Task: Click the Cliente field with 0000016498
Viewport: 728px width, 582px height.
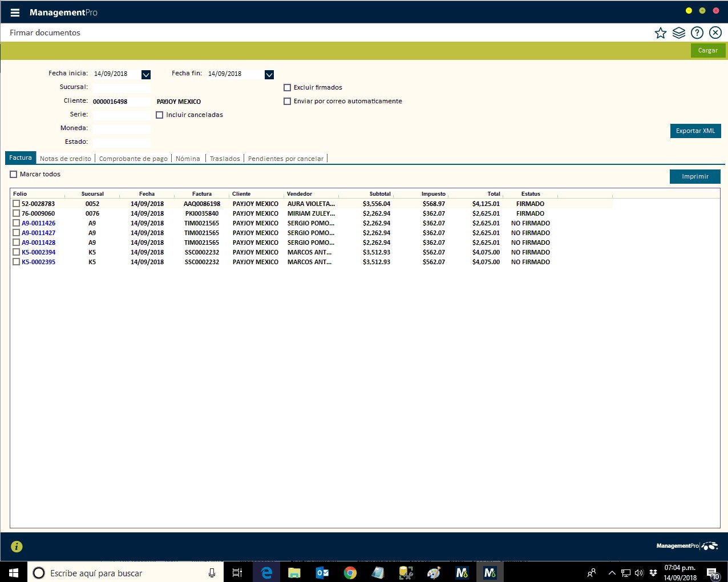Action: point(122,102)
